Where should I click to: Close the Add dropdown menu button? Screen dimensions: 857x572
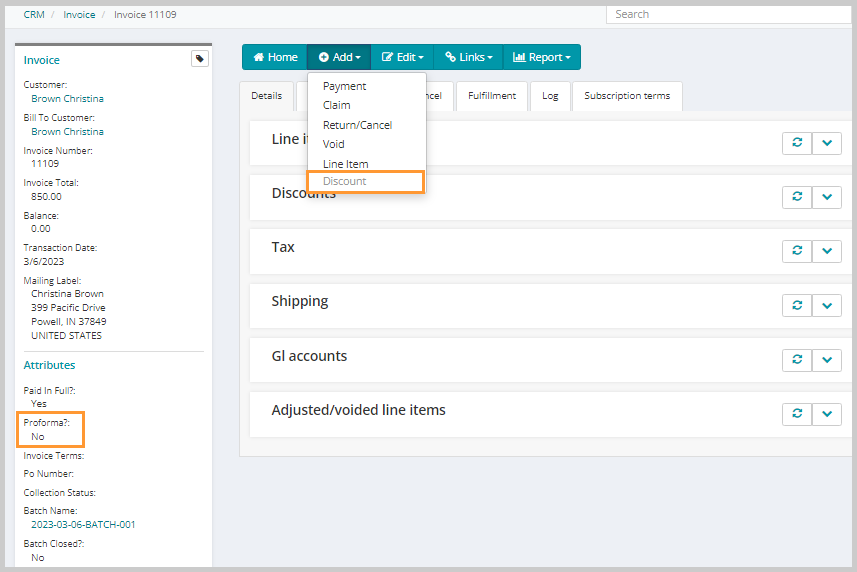click(339, 57)
